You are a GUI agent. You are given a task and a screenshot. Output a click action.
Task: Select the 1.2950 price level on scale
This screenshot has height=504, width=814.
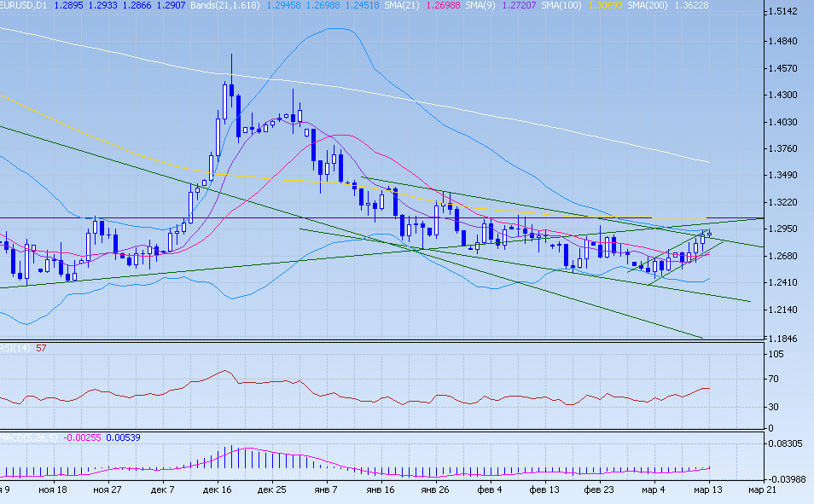[x=782, y=229]
